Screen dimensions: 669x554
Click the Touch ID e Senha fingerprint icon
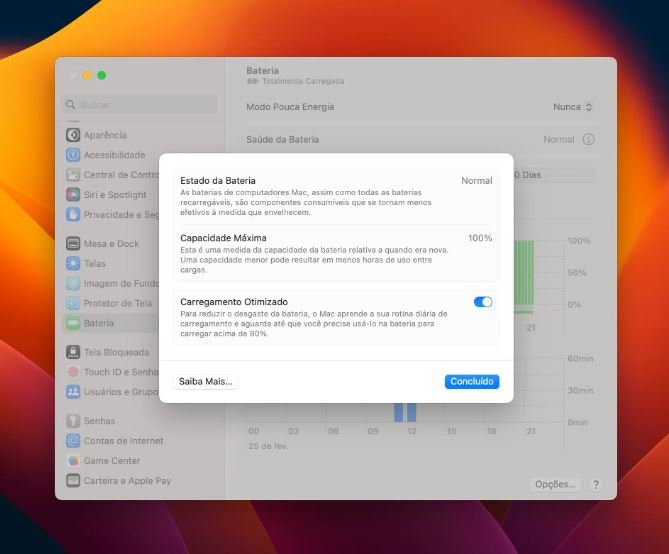coord(73,372)
